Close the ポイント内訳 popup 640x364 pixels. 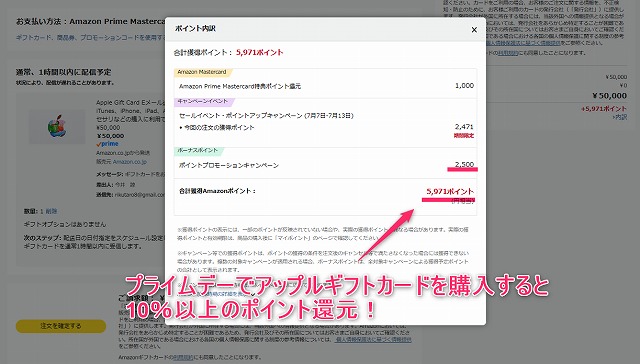[x=474, y=30]
